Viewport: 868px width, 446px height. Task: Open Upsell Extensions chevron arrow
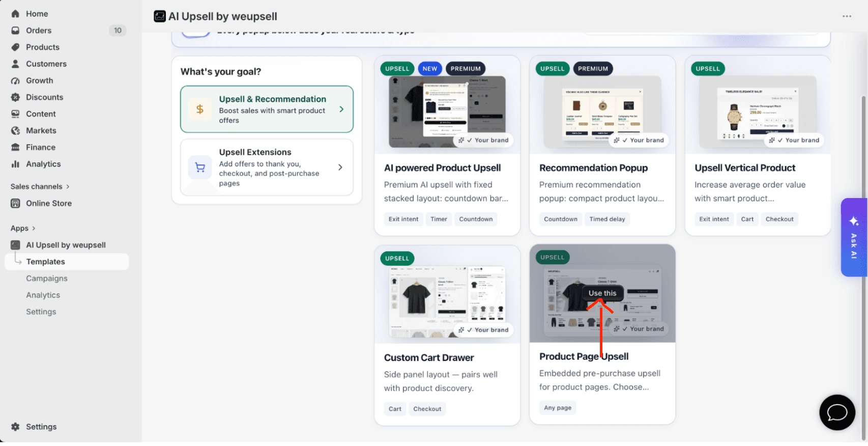(x=340, y=168)
